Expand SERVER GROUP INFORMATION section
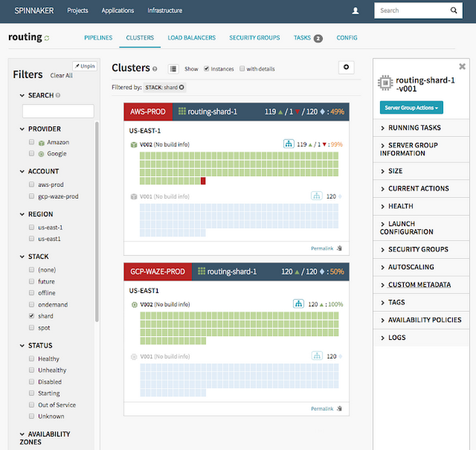The height and width of the screenshot is (450, 476). pos(421,150)
